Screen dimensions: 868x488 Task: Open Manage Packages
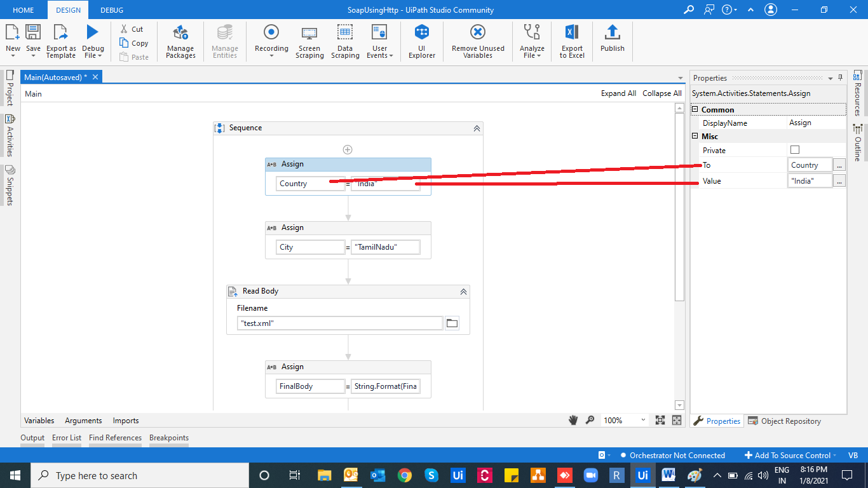coord(180,41)
